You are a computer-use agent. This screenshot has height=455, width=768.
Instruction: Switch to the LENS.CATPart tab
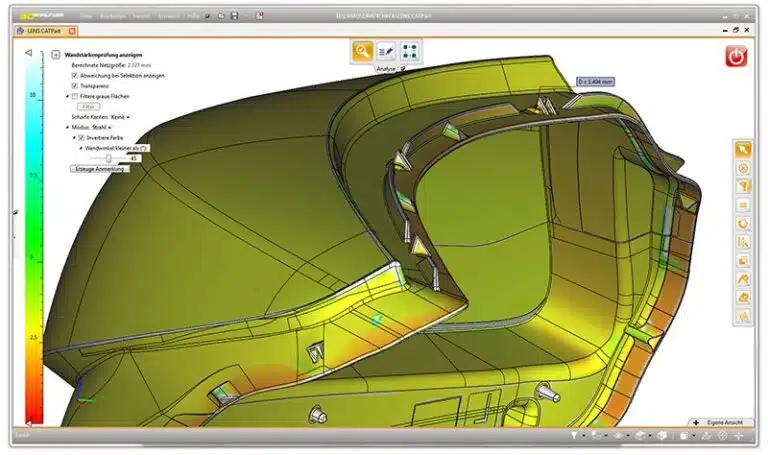point(40,32)
